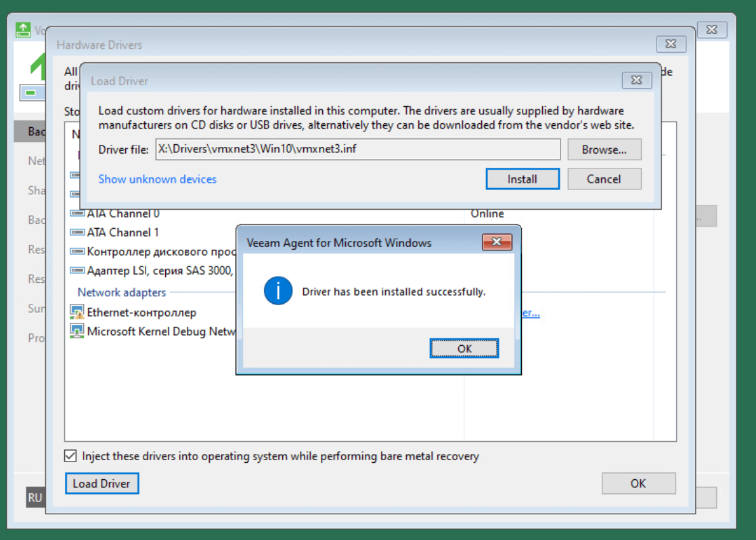Click the Driver file path input field
Screen dimensions: 756x540
click(357, 150)
